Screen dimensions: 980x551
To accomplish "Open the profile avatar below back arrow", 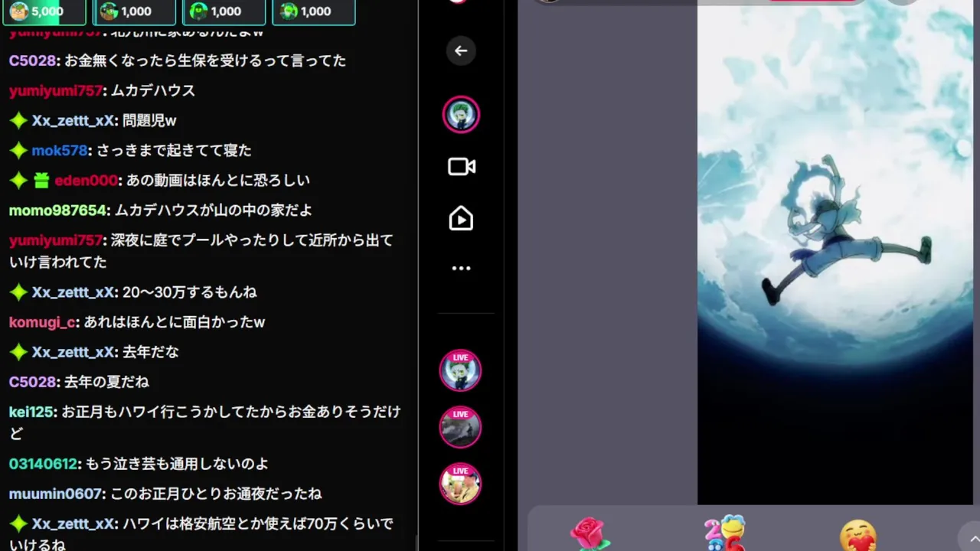I will (x=461, y=115).
